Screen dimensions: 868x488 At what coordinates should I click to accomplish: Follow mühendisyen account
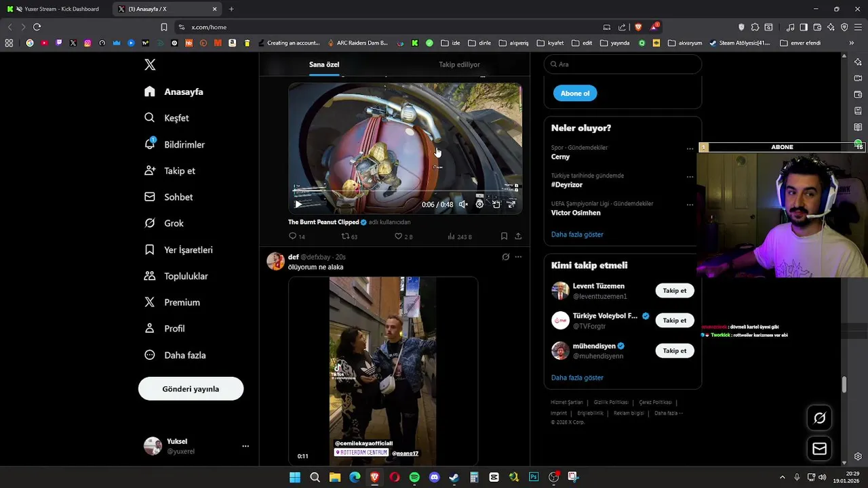tap(675, 350)
